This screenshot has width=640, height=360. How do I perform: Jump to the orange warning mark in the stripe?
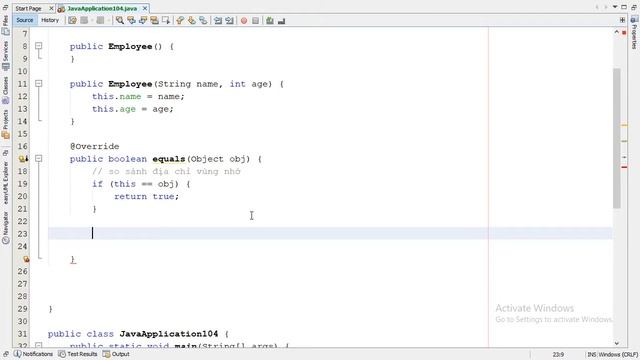coord(624,125)
